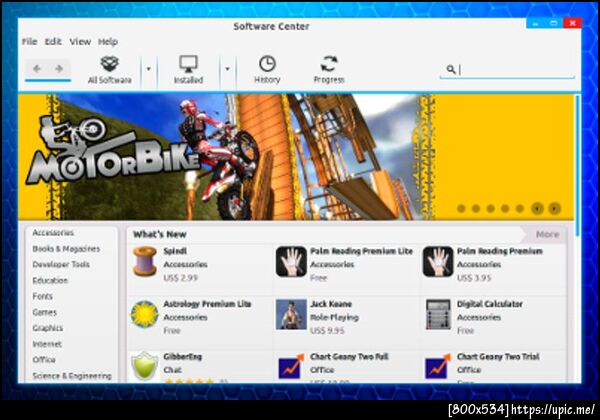Go forward with the right arrow
600x420 pixels.
pos(59,69)
